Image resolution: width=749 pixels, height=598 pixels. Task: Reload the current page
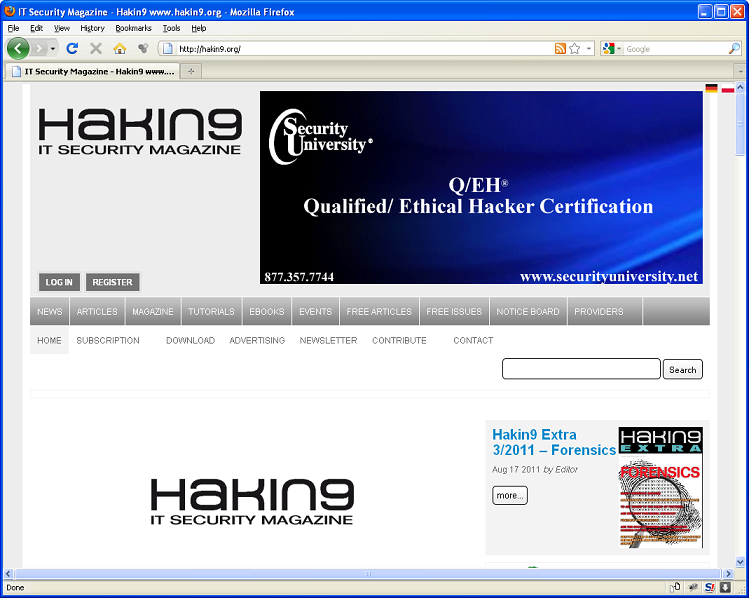click(x=72, y=48)
